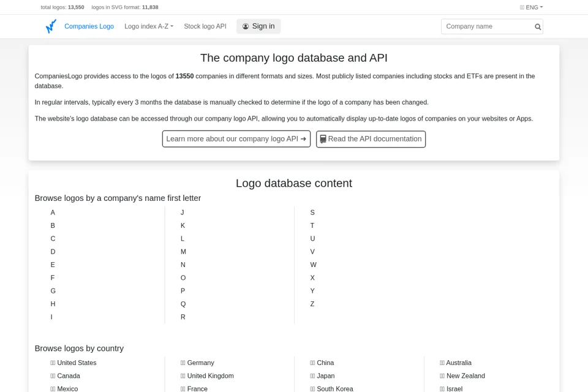Browse logos starting with letter R
The height and width of the screenshot is (392, 588).
[183, 317]
